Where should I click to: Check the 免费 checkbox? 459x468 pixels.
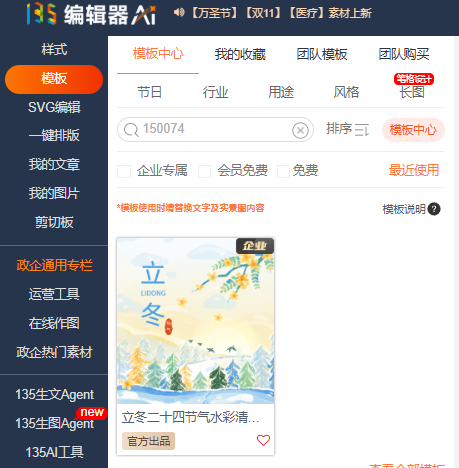point(283,171)
